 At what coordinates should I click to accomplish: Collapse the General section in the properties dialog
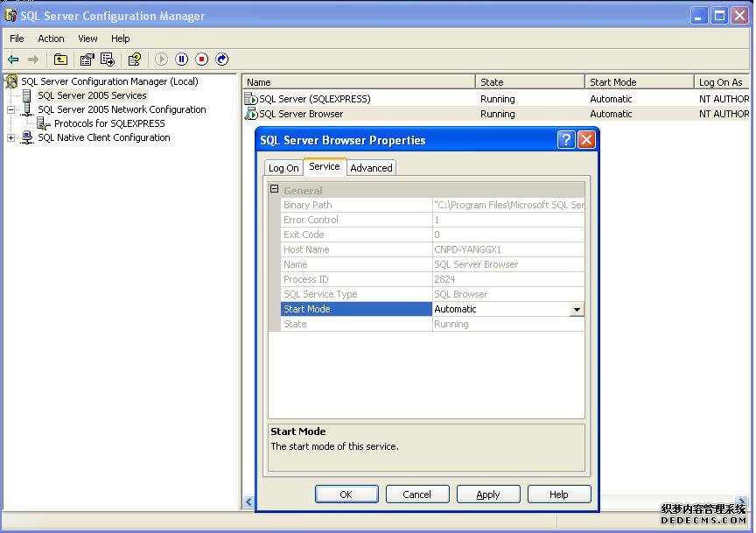[273, 190]
